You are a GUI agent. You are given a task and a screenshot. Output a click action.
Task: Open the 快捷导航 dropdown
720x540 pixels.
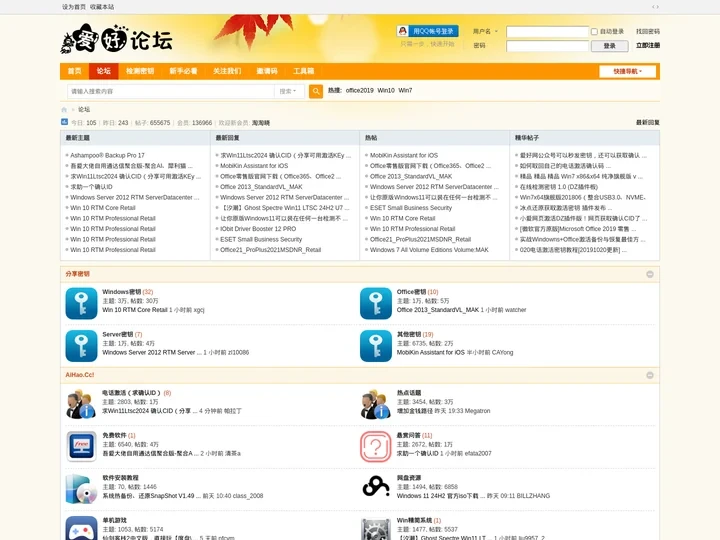[x=627, y=71]
